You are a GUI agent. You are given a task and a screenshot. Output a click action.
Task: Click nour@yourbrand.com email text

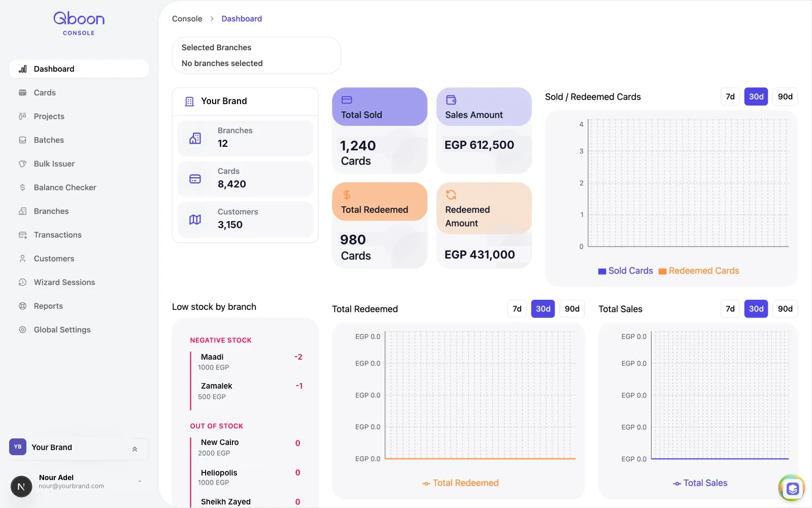pyautogui.click(x=71, y=486)
